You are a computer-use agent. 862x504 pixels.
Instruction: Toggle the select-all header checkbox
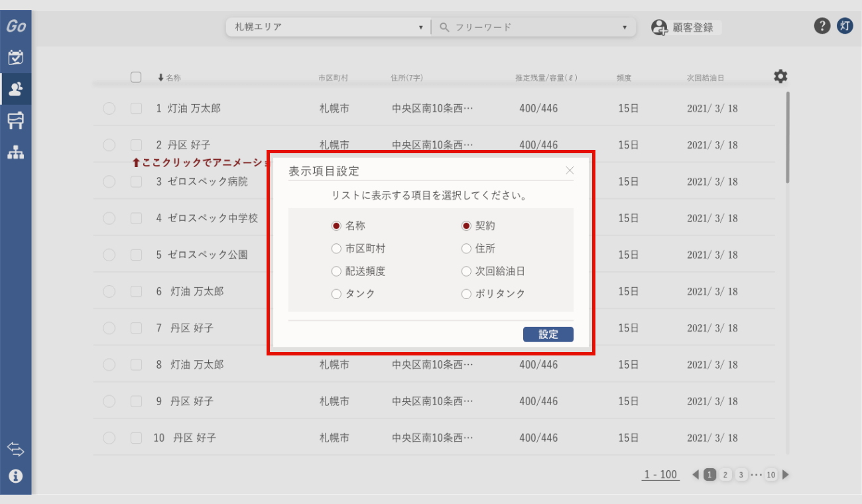tap(136, 77)
